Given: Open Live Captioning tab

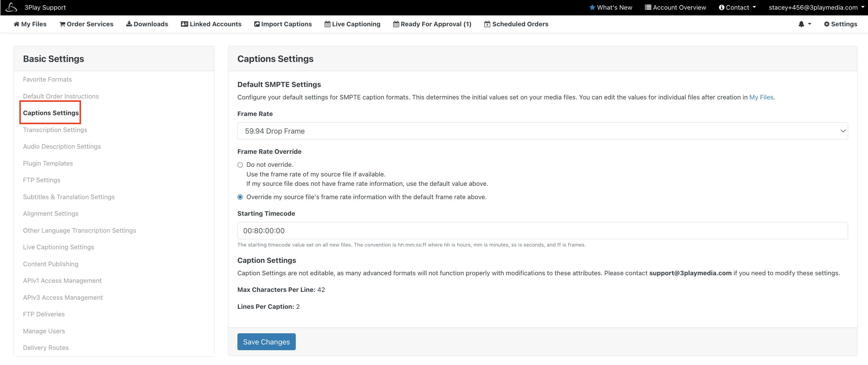Looking at the screenshot, I should click(352, 24).
